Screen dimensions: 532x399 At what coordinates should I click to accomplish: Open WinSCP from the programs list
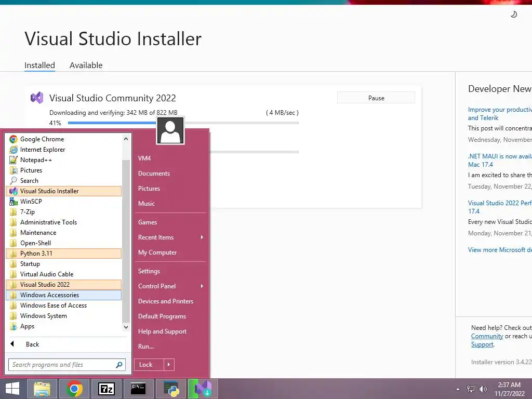click(x=63, y=202)
